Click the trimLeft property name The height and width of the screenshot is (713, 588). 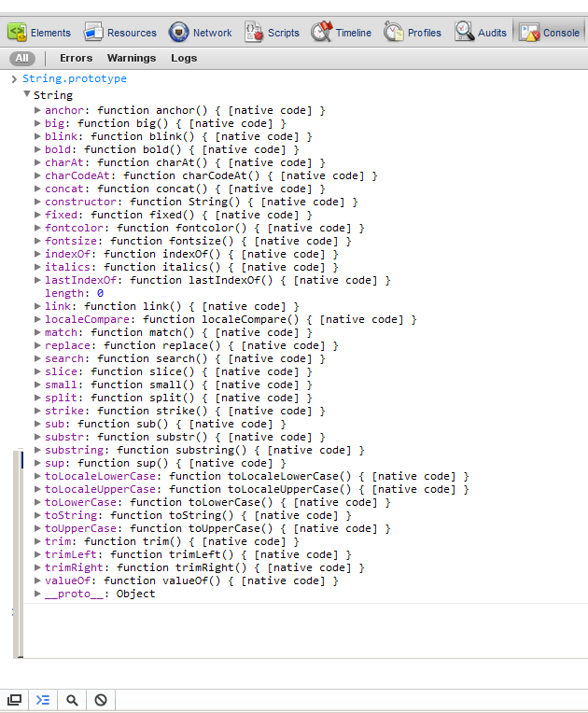click(x=71, y=554)
